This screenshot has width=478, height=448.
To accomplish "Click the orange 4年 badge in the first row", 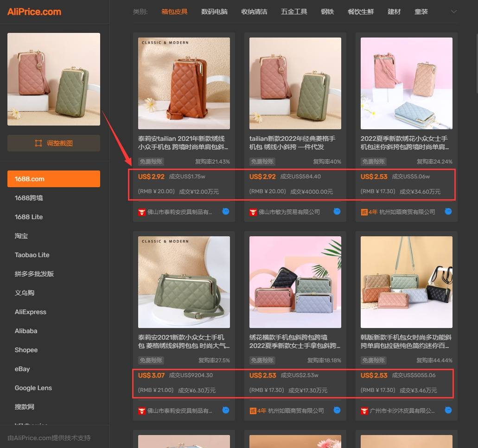I will (369, 212).
